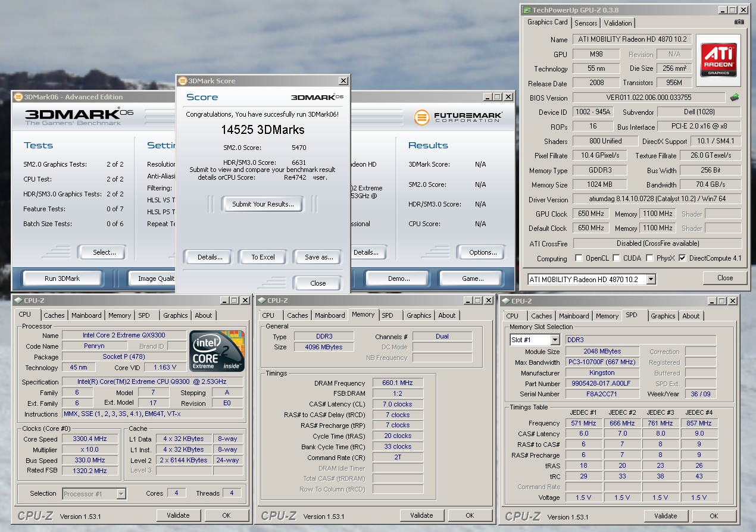Open the ATI Mobility Radeon GPU dropdown

click(651, 279)
